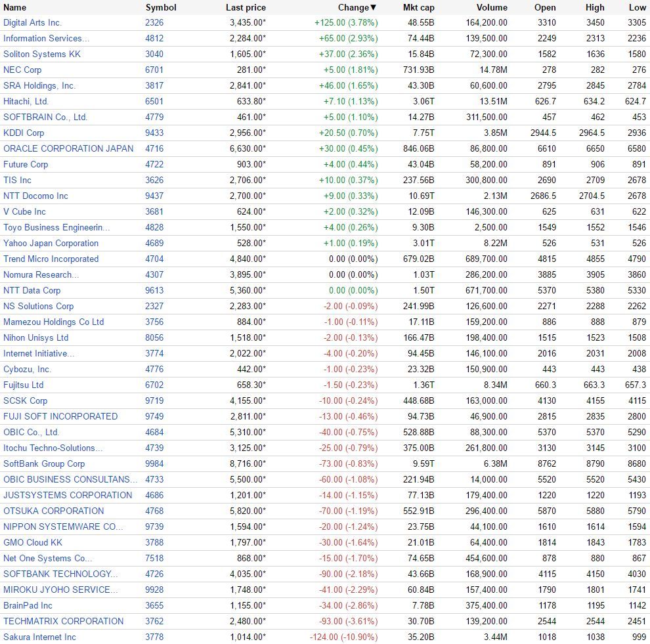Viewport: 650px width, 644px height.
Task: Open Nihon Unisys Ltd link
Action: click(35, 337)
